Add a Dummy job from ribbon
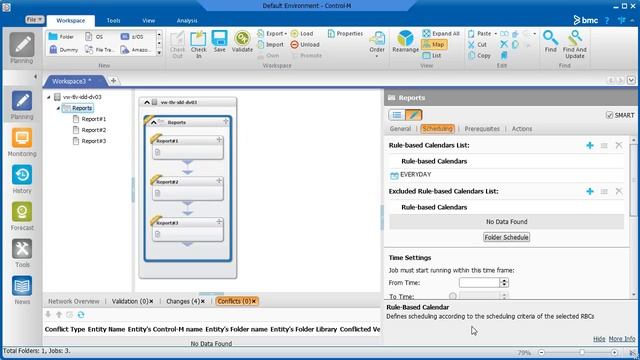This screenshot has width=640, height=360. (x=63, y=49)
